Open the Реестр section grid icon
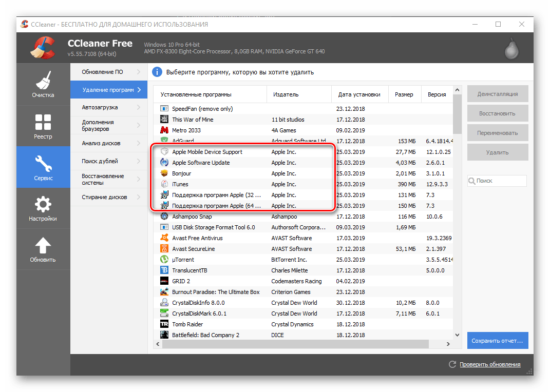This screenshot has width=550, height=392. click(x=43, y=122)
